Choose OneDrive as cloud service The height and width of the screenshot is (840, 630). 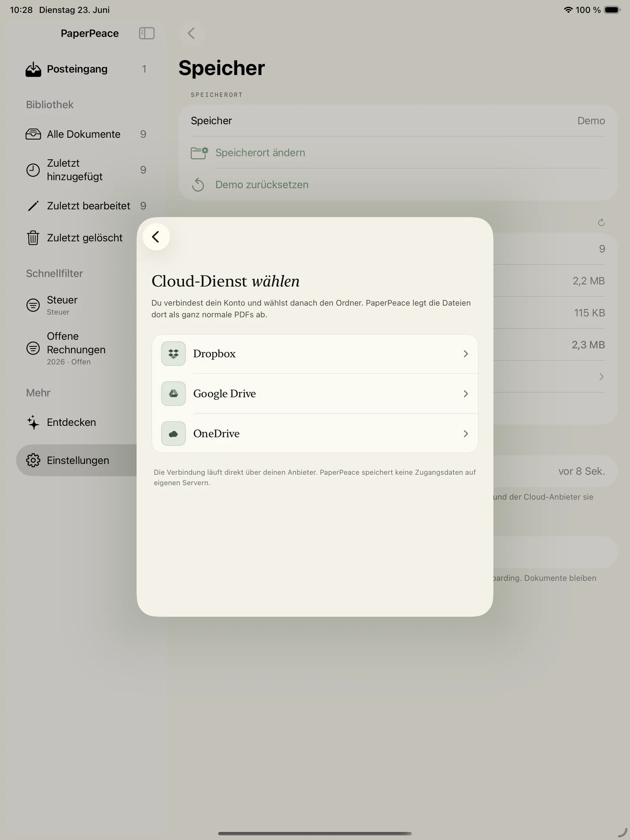coord(315,433)
